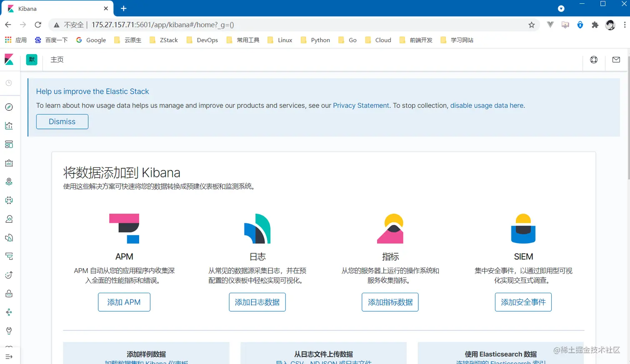Open Graph from the sidebar
This screenshot has height=364, width=630.
[9, 312]
